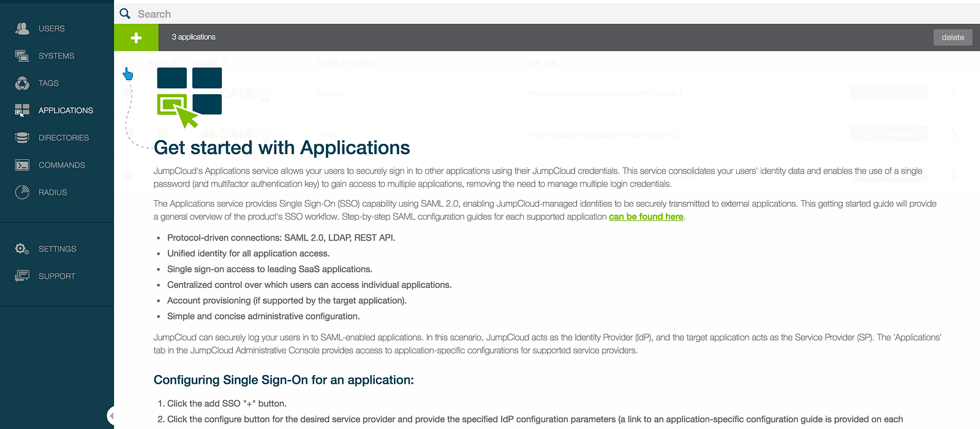
Task: Select RADIUS in the sidebar
Action: (53, 192)
